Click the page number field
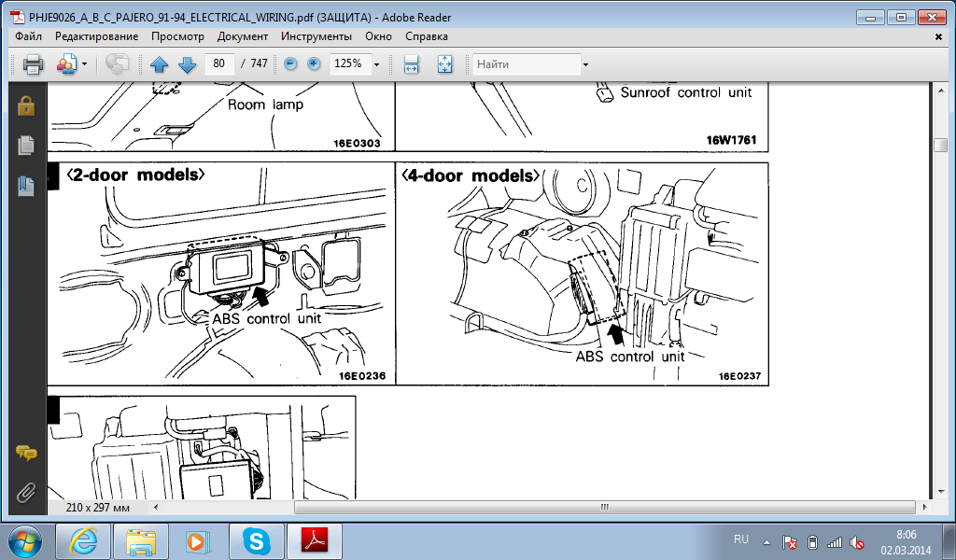This screenshot has height=560, width=956. [219, 64]
